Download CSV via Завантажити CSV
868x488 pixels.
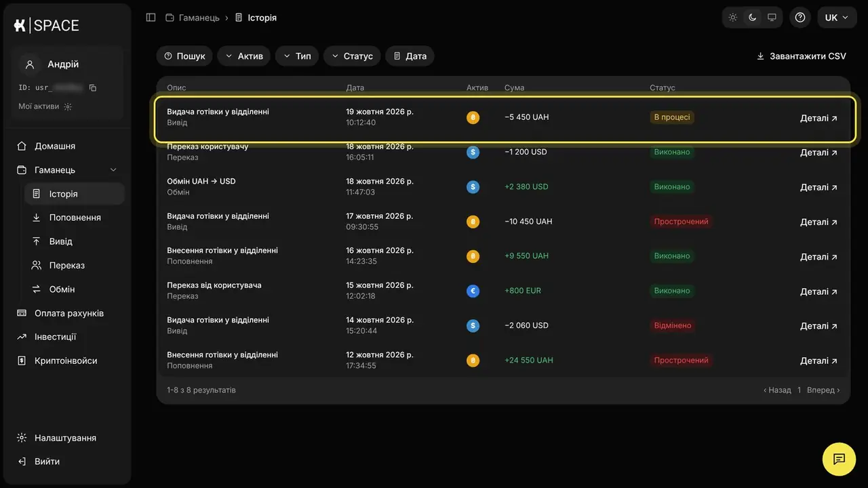pos(802,56)
